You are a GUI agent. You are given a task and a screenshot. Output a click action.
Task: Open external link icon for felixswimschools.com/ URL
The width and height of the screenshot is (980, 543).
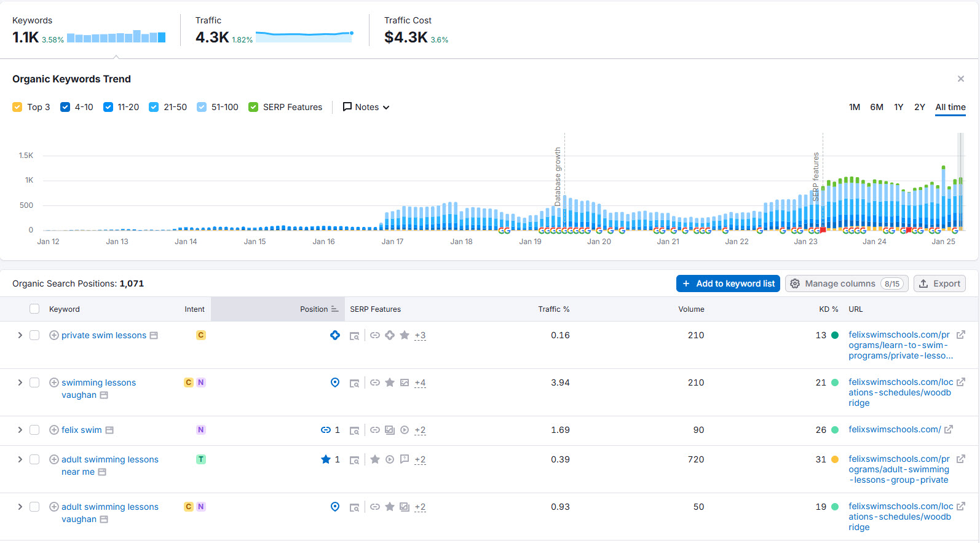point(949,429)
